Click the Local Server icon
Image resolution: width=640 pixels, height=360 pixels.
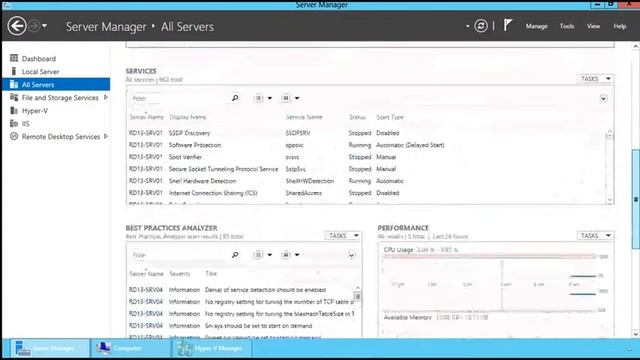[x=14, y=71]
